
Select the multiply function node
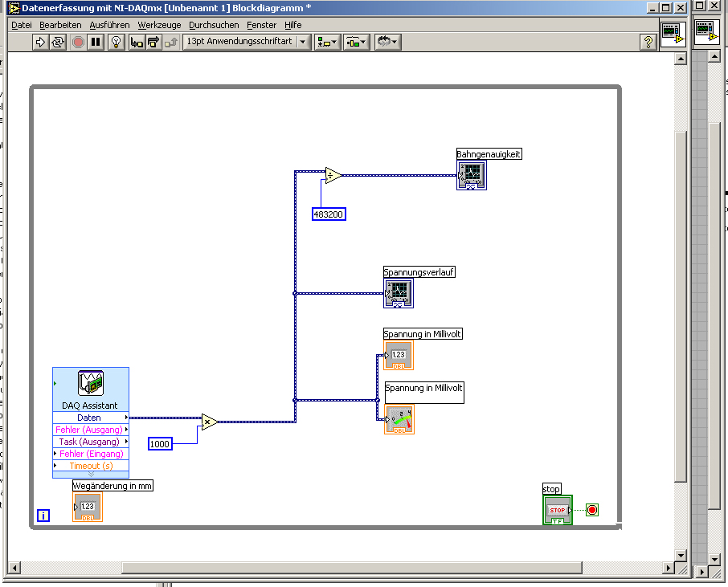pos(210,422)
